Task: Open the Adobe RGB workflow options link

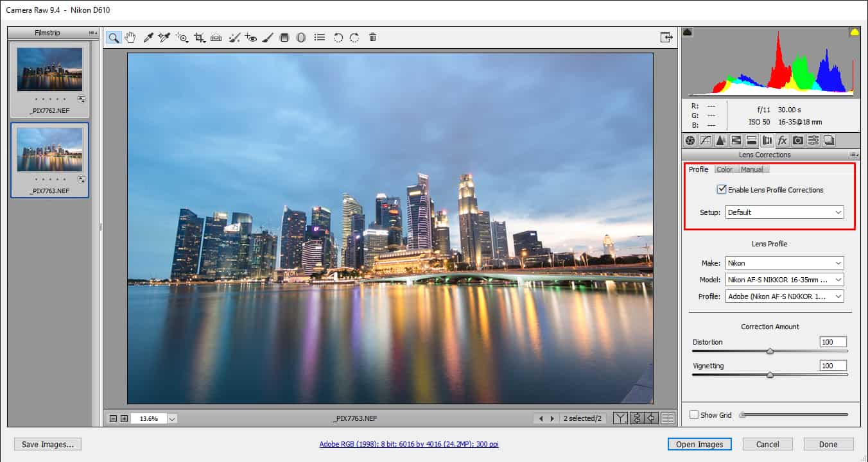Action: (x=409, y=444)
